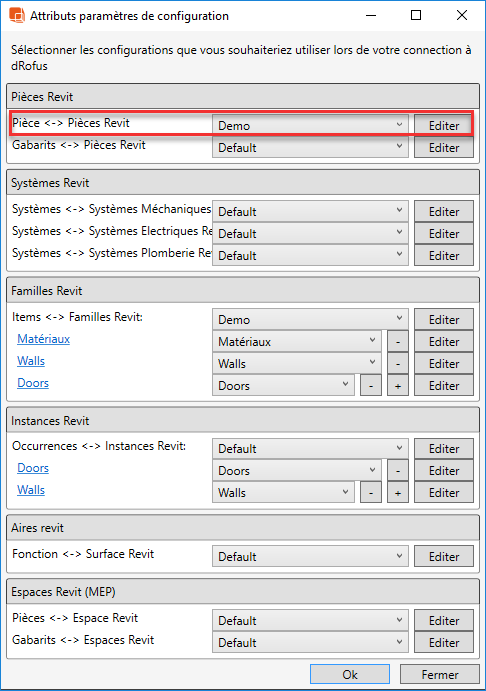Expand Gabarits <-> Pièces Revit Default dropdown
Viewport: 486px width, 691px height.
coord(310,147)
